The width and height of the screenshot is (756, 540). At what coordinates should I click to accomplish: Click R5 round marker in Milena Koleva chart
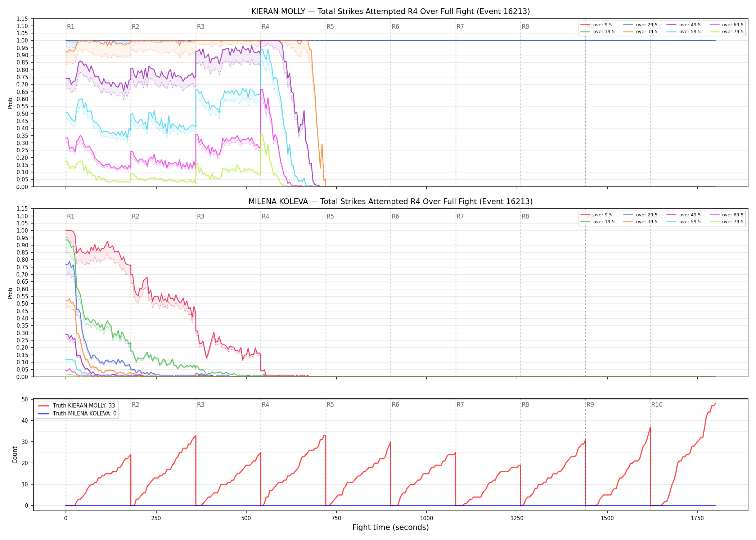point(330,216)
